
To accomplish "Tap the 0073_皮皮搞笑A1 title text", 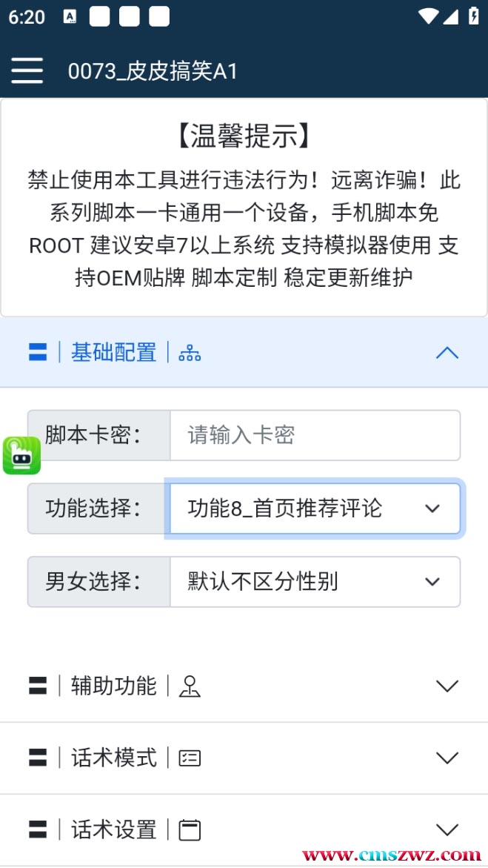I will (153, 71).
